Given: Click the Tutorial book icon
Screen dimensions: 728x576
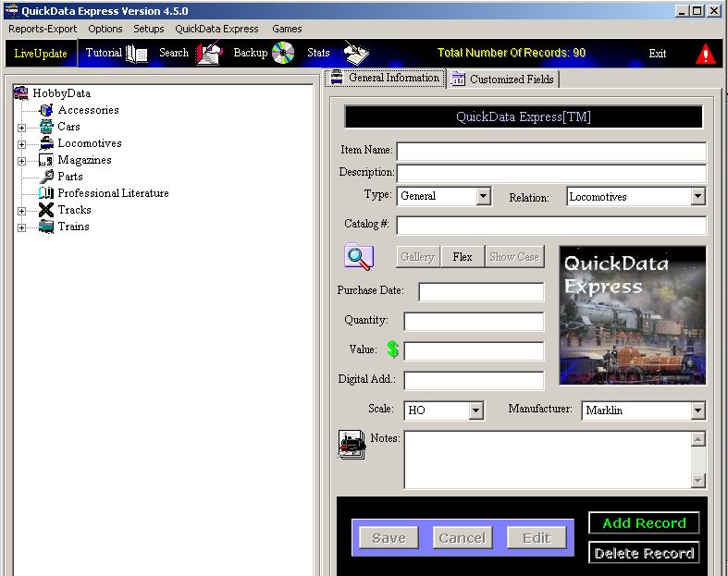Looking at the screenshot, I should click(137, 54).
